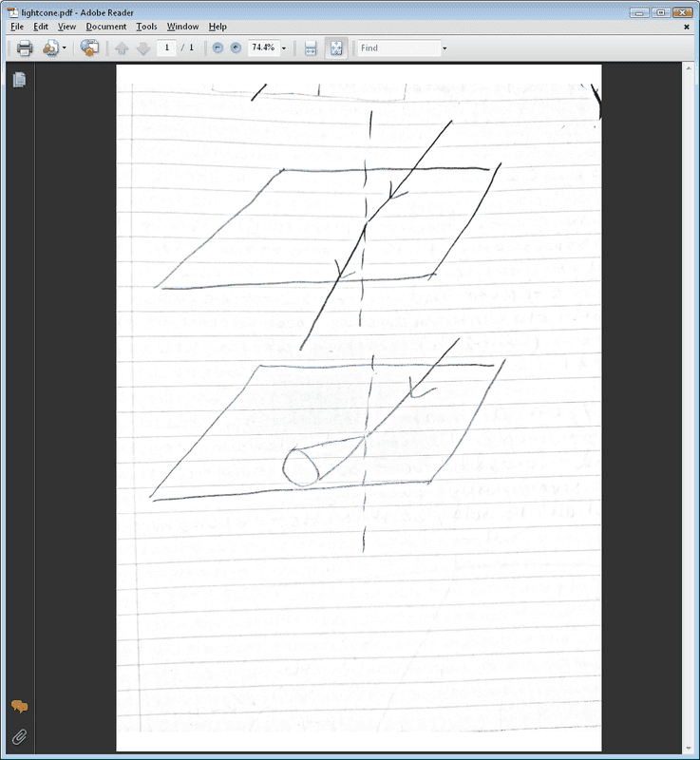Open the Tools menu
This screenshot has height=760, width=700.
[x=146, y=27]
